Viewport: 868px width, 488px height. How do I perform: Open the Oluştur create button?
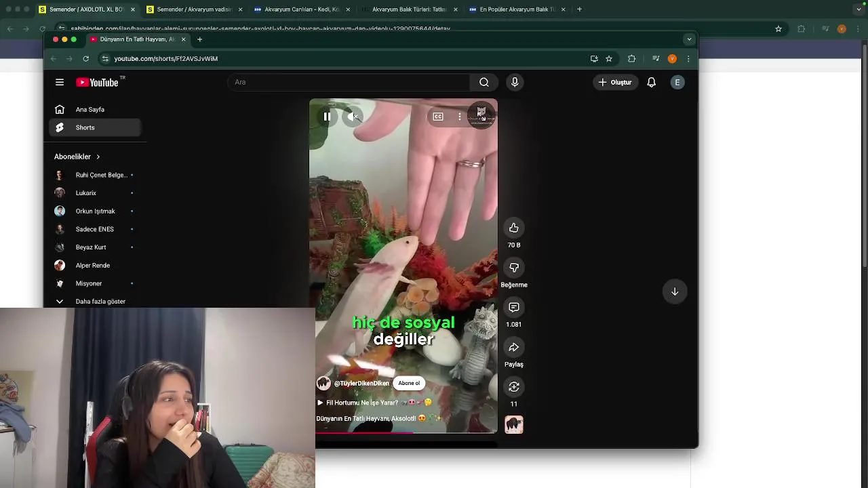(615, 82)
